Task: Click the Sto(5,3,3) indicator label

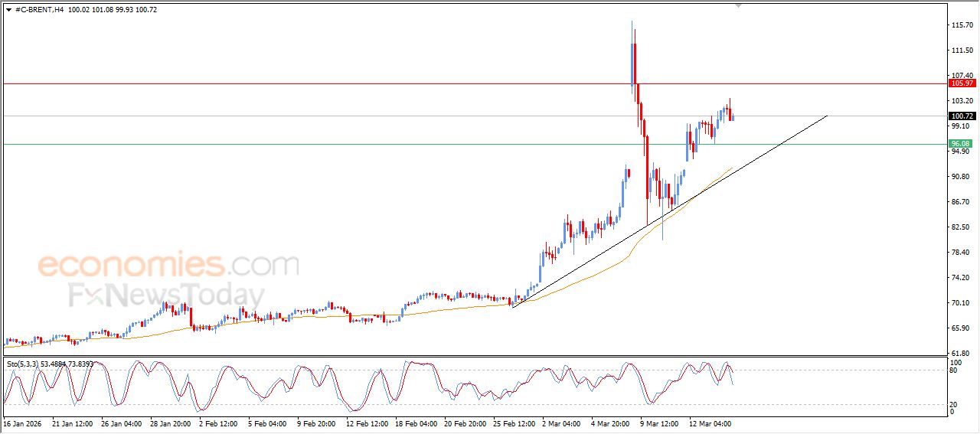Action: pos(23,364)
